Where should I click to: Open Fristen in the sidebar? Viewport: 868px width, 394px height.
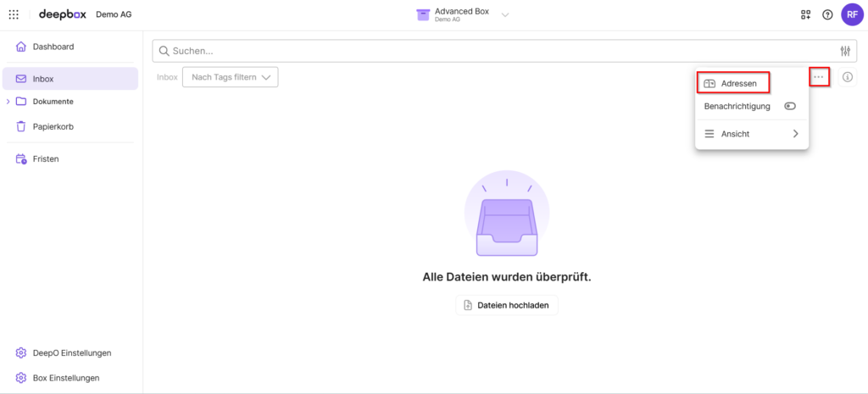pyautogui.click(x=46, y=158)
